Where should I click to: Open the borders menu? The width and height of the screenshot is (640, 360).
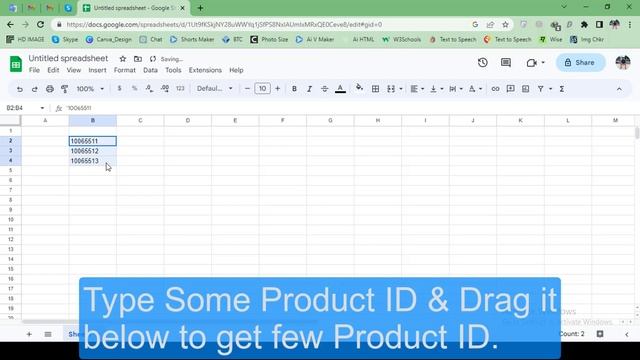point(375,89)
